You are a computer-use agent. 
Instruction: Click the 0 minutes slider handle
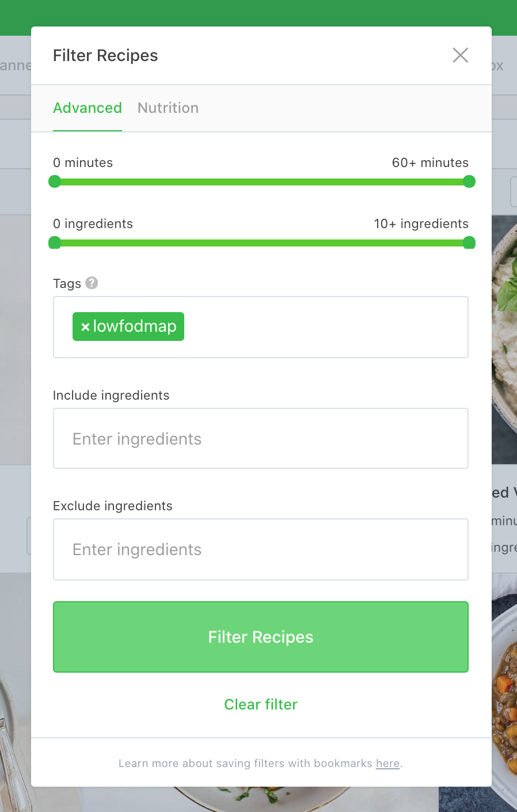[55, 181]
